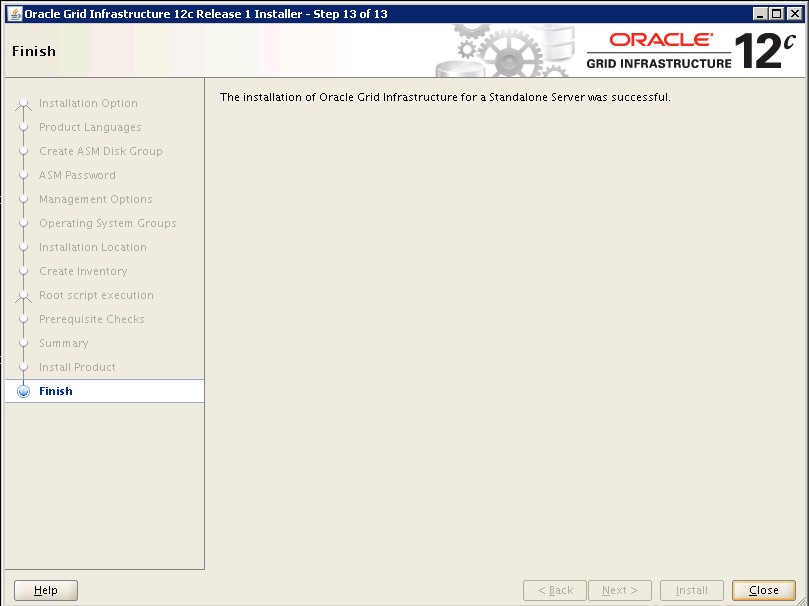The height and width of the screenshot is (606, 809).
Task: Click the disabled Install button
Action: click(x=691, y=590)
